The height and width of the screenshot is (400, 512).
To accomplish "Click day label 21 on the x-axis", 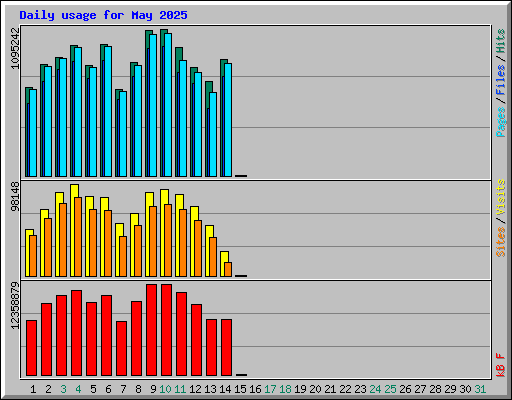I will [330, 389].
